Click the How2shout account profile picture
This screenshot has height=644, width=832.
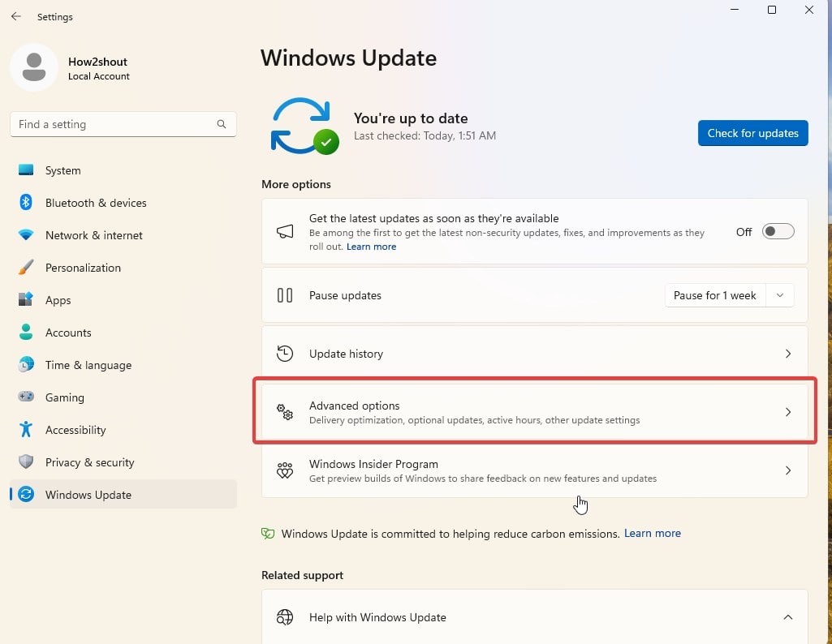point(34,68)
